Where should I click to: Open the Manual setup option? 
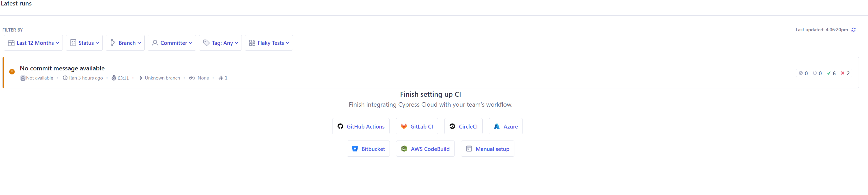(487, 149)
